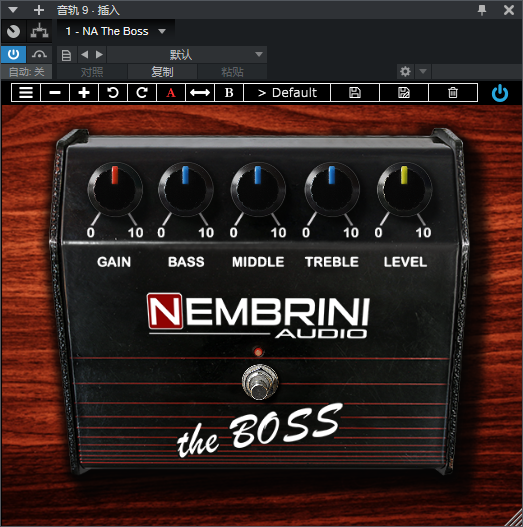
Task: Select the A comparison state
Action: coord(171,92)
